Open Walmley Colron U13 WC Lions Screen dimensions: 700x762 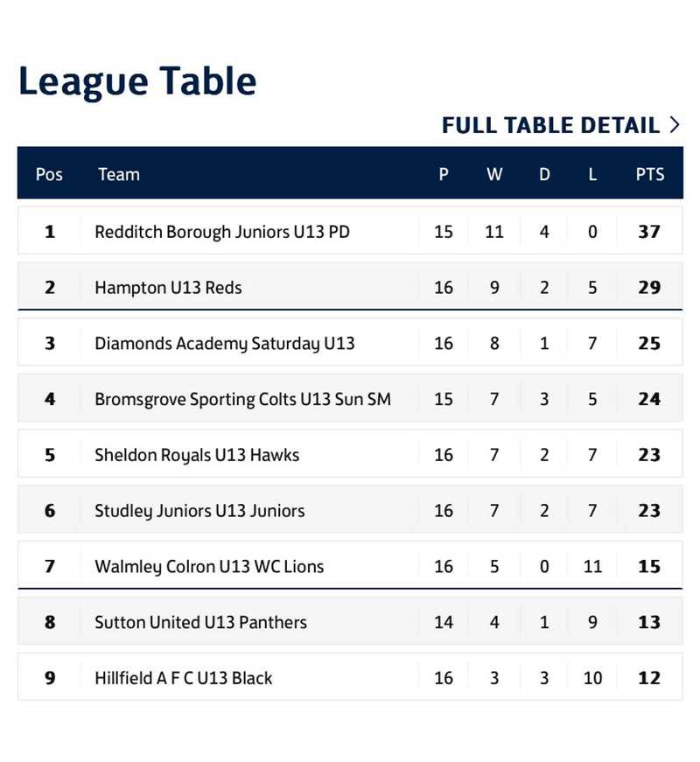(x=209, y=567)
